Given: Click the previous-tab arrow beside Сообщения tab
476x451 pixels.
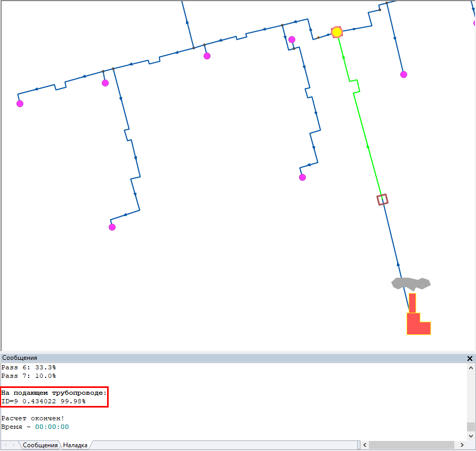Looking at the screenshot, I should [6, 445].
